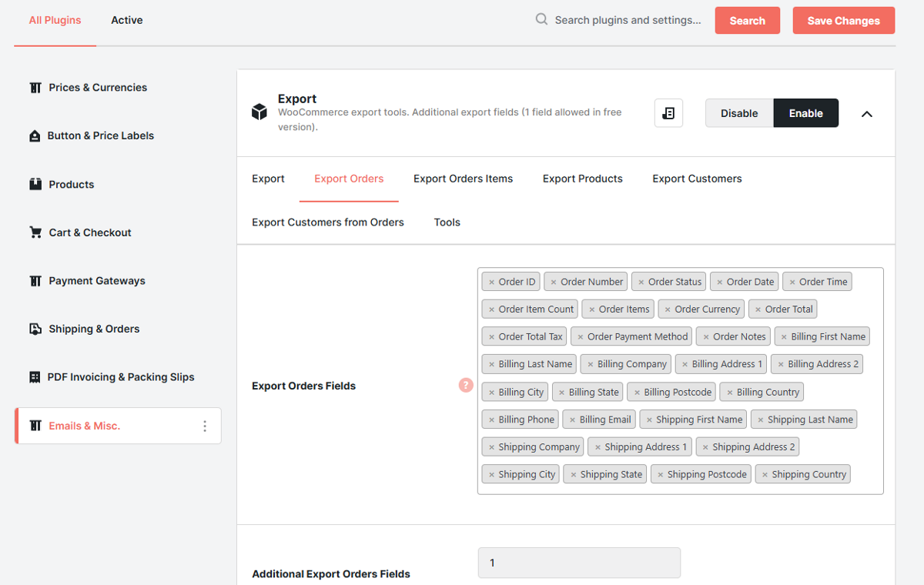
Task: Remove the Billing City field tag
Action: click(x=491, y=393)
